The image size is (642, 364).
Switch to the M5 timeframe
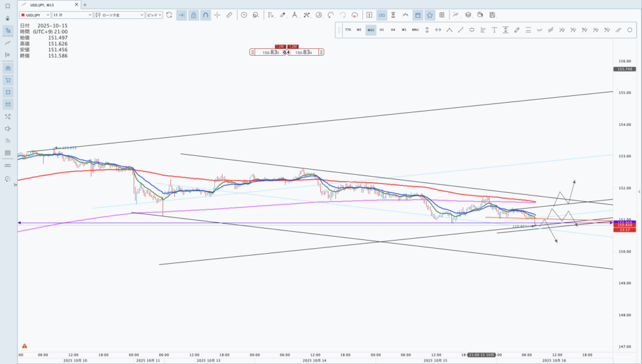pyautogui.click(x=359, y=29)
